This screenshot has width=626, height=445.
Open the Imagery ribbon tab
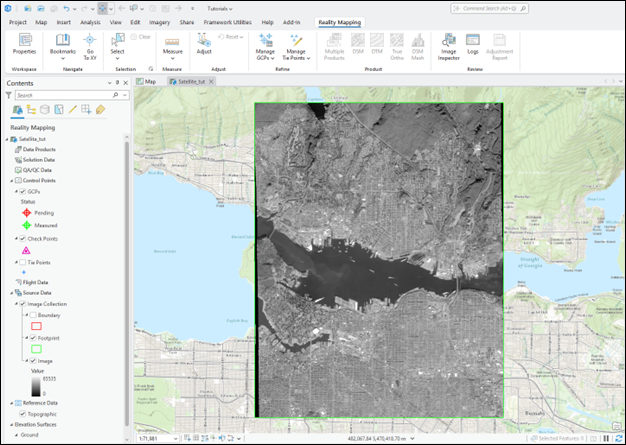[x=159, y=21]
